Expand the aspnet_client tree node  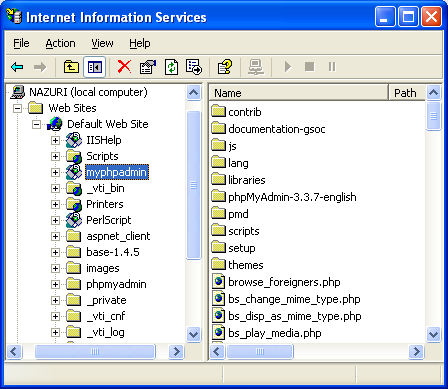[x=55, y=236]
